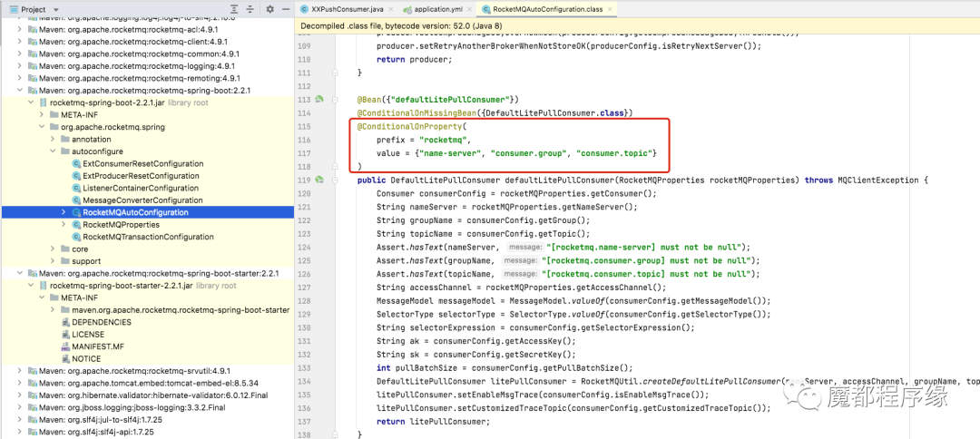Switch to application.yml tab

pyautogui.click(x=436, y=9)
